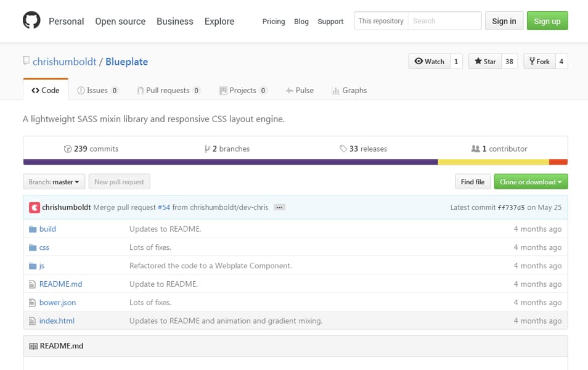588x370 pixels.
Task: Switch to the Code tab
Action: pyautogui.click(x=46, y=91)
